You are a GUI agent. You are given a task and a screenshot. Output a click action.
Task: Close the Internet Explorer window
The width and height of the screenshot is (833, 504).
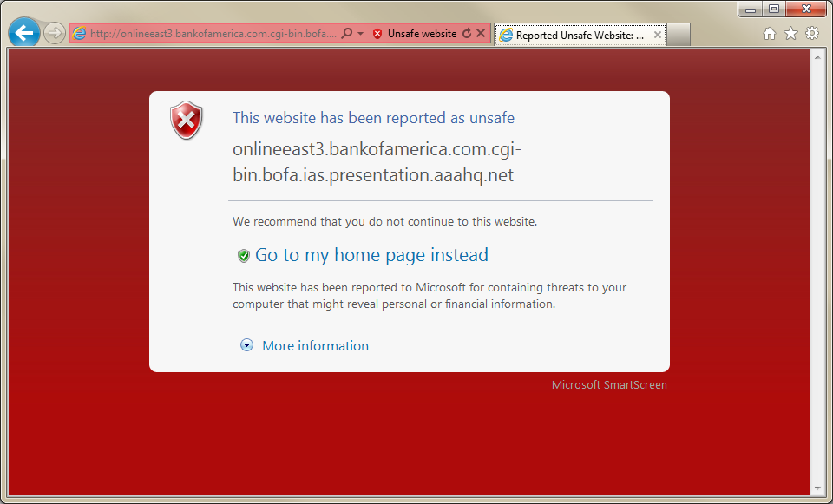click(806, 9)
